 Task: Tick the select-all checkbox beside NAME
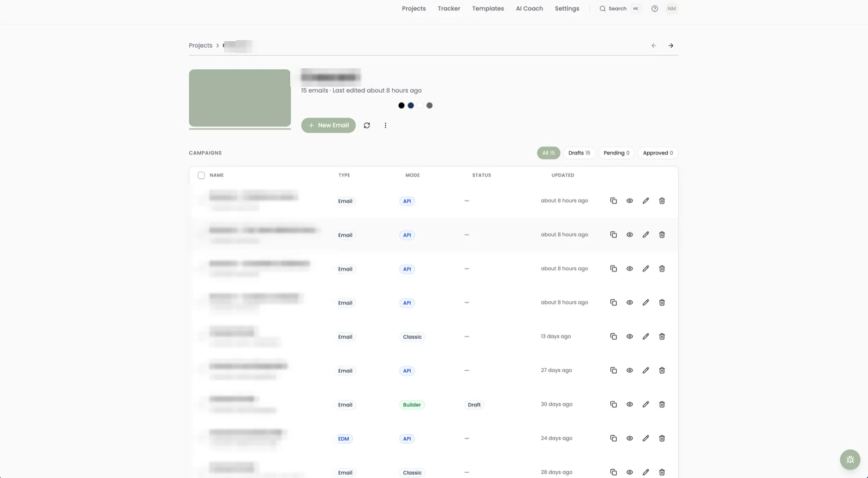click(x=201, y=176)
